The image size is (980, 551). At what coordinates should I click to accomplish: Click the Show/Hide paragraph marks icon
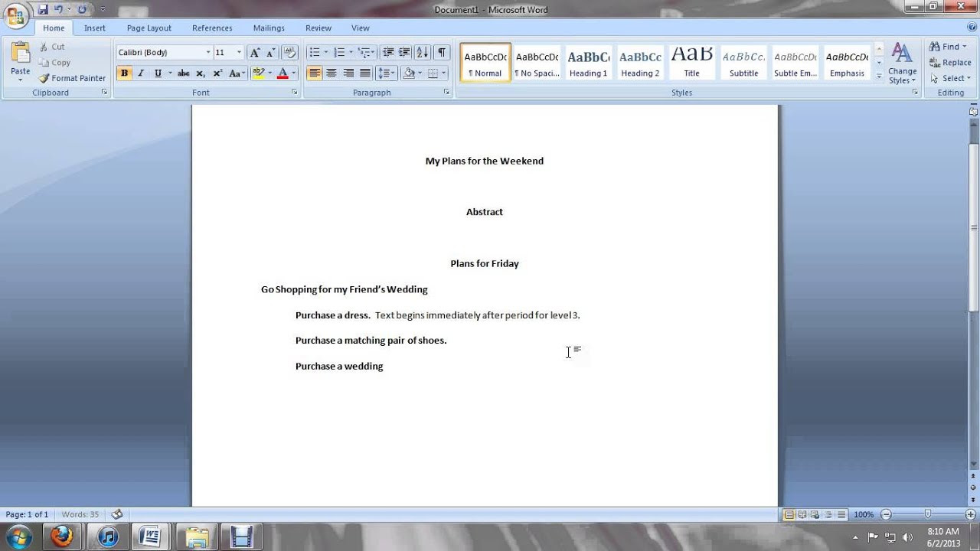point(441,52)
